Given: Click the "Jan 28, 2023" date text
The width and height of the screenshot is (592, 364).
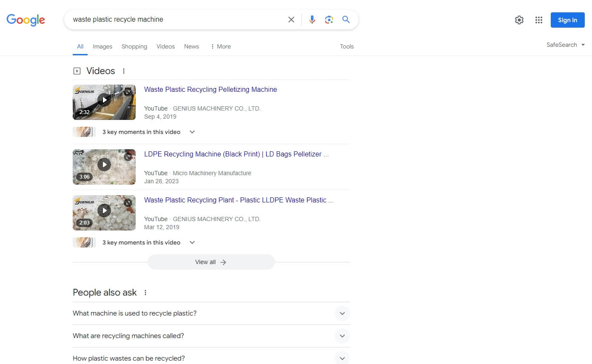Looking at the screenshot, I should [x=162, y=181].
